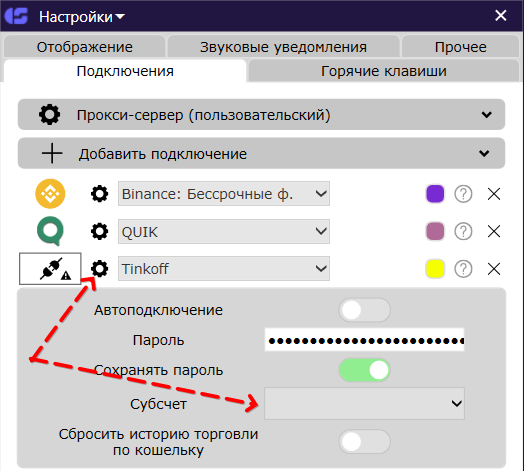Open the Субсчет dropdown

(364, 403)
